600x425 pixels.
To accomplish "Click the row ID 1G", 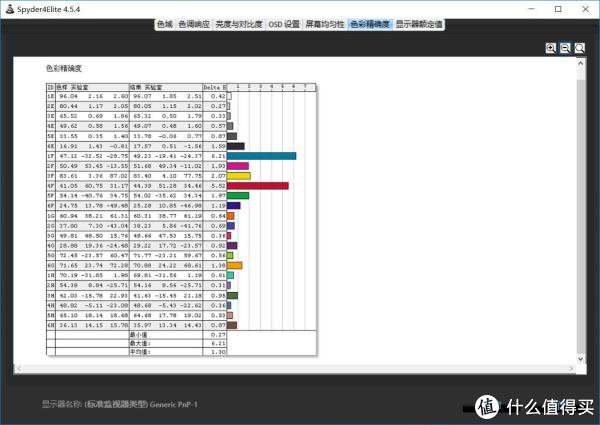I will click(x=51, y=216).
